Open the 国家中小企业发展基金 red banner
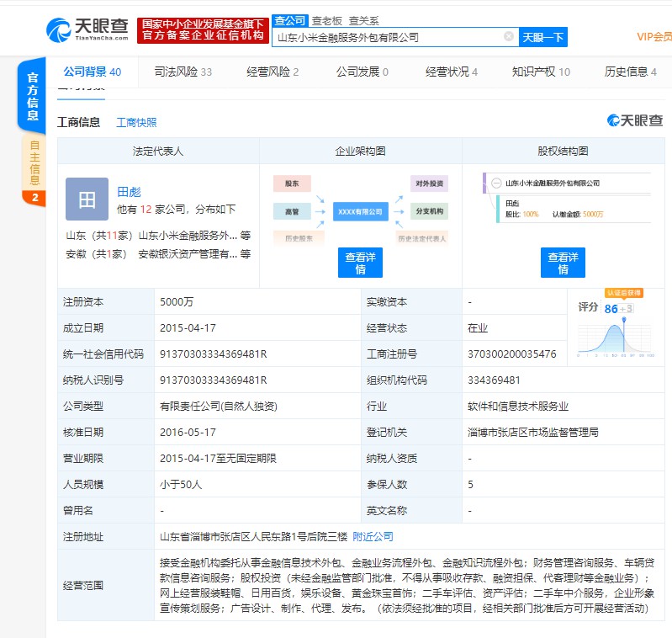 [x=204, y=30]
